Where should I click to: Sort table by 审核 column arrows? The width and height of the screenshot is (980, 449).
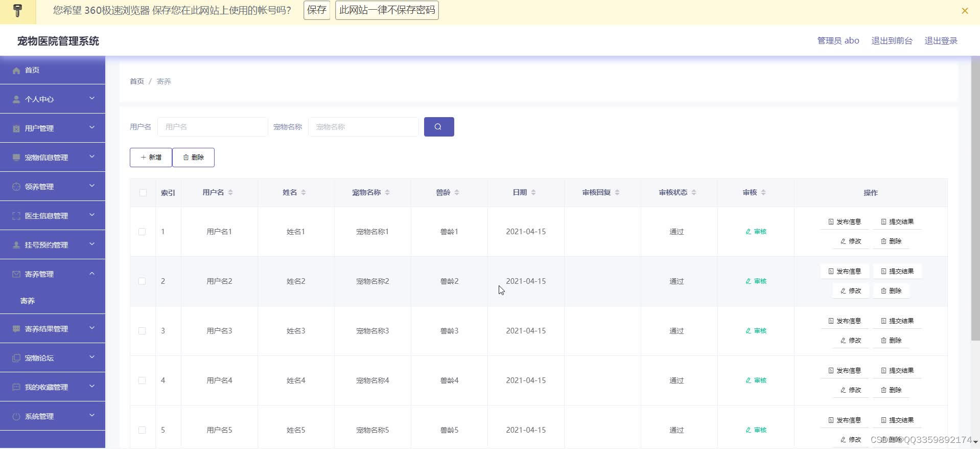tap(763, 192)
